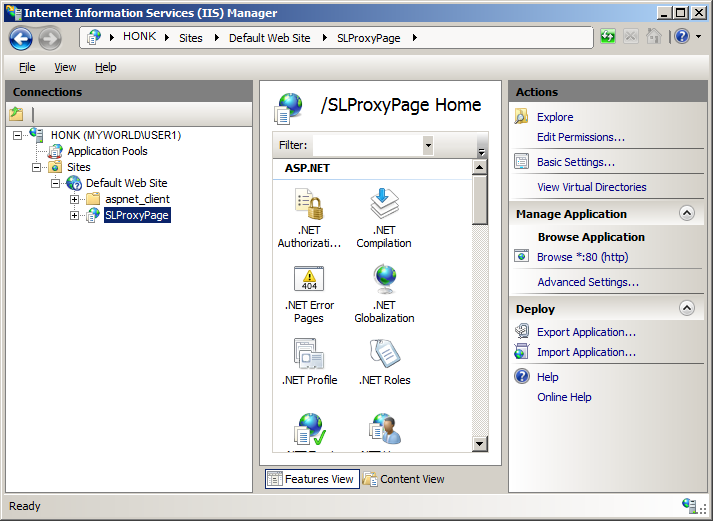The width and height of the screenshot is (713, 521).
Task: Select SLProxyPage in the Connections tree
Action: click(x=137, y=215)
